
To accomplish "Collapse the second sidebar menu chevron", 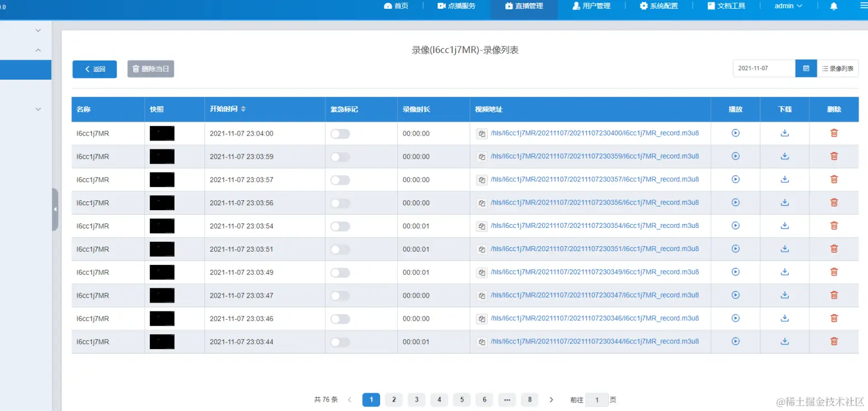I will click(x=38, y=50).
